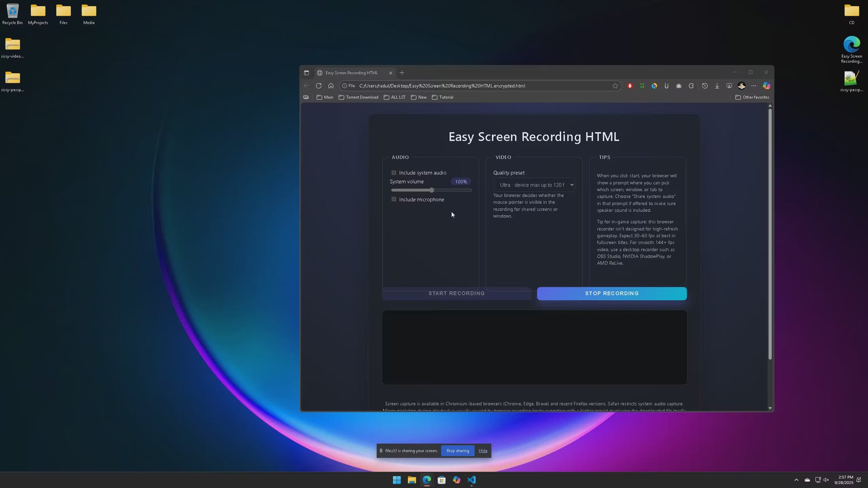Click the Stop sharing button
This screenshot has height=488, width=868.
pos(458,451)
